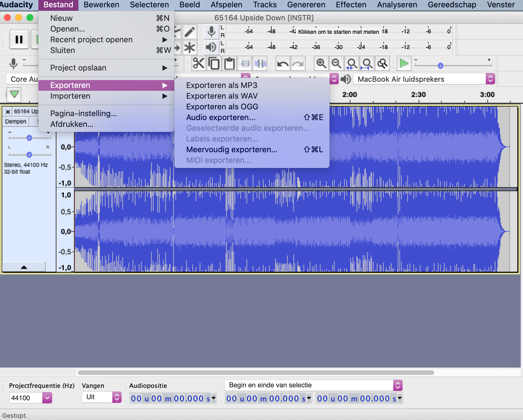Adjust the track gain slider knob
Screen dimensions: 523x420
[x=29, y=138]
